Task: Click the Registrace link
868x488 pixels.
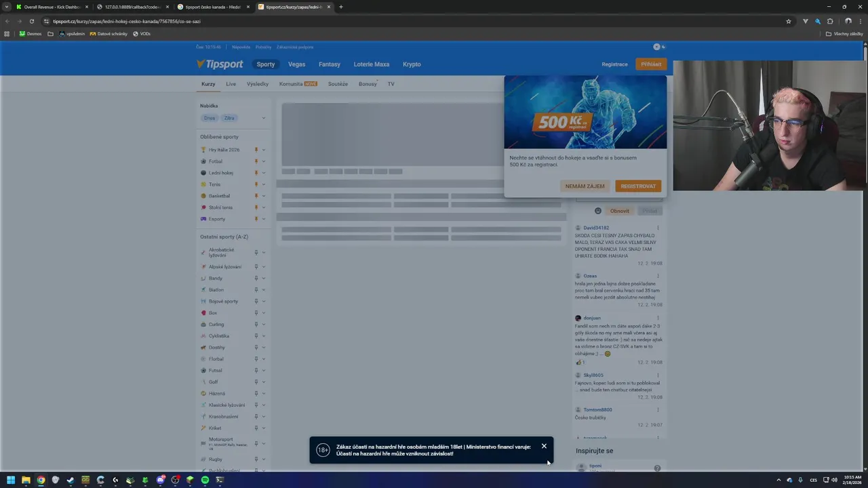Action: tap(615, 64)
